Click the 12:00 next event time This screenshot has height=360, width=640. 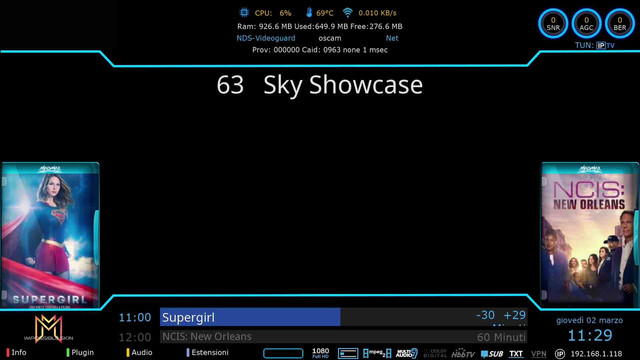[x=135, y=338]
